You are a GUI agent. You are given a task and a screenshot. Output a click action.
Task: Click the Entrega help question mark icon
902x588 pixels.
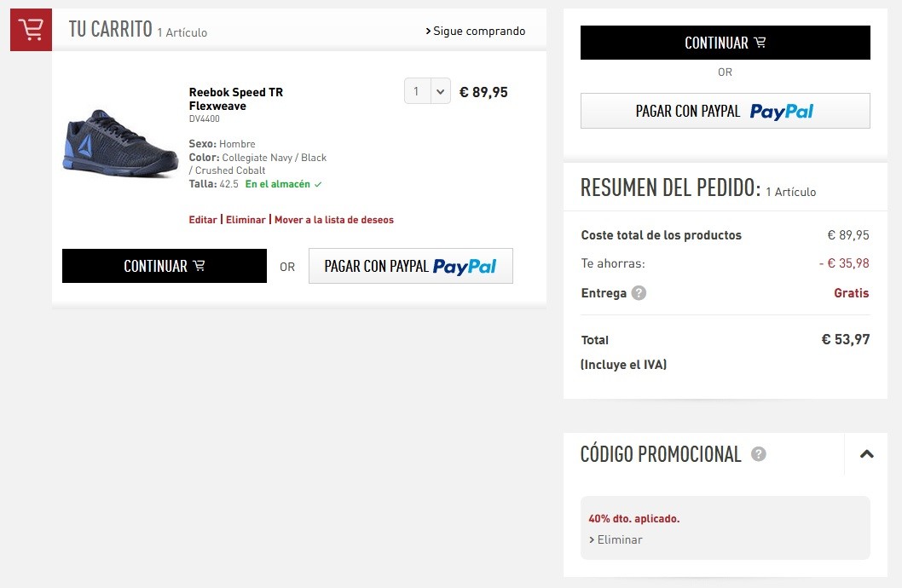639,293
